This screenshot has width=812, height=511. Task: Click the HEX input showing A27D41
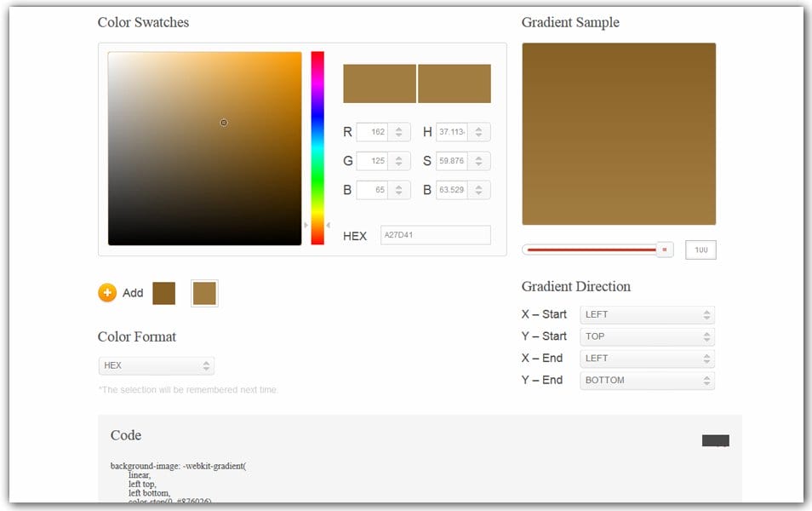(435, 235)
